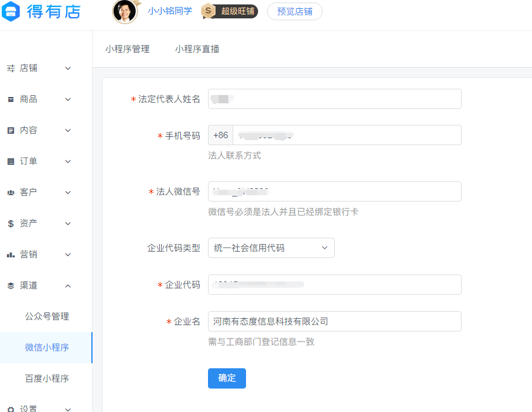
Task: Open 百度小程序 in the sidebar
Action: tap(47, 378)
